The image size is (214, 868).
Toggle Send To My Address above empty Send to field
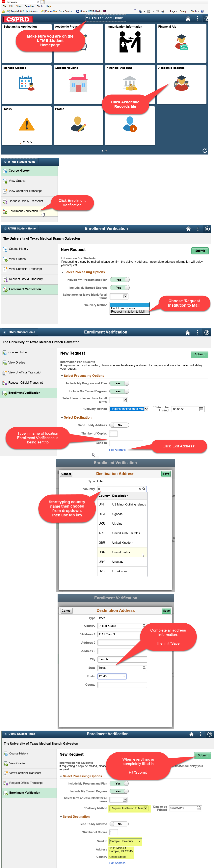[x=120, y=425]
